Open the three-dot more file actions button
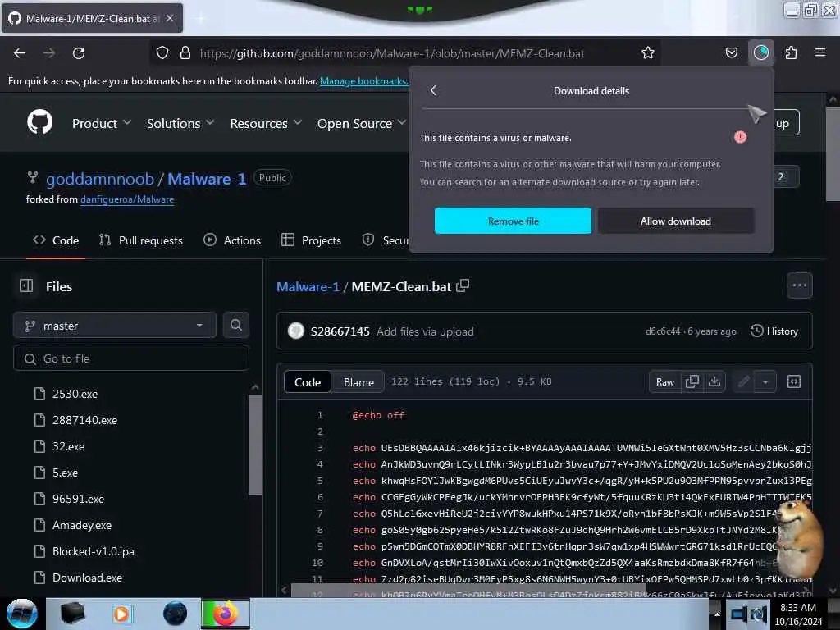This screenshot has height=630, width=840. tap(799, 285)
